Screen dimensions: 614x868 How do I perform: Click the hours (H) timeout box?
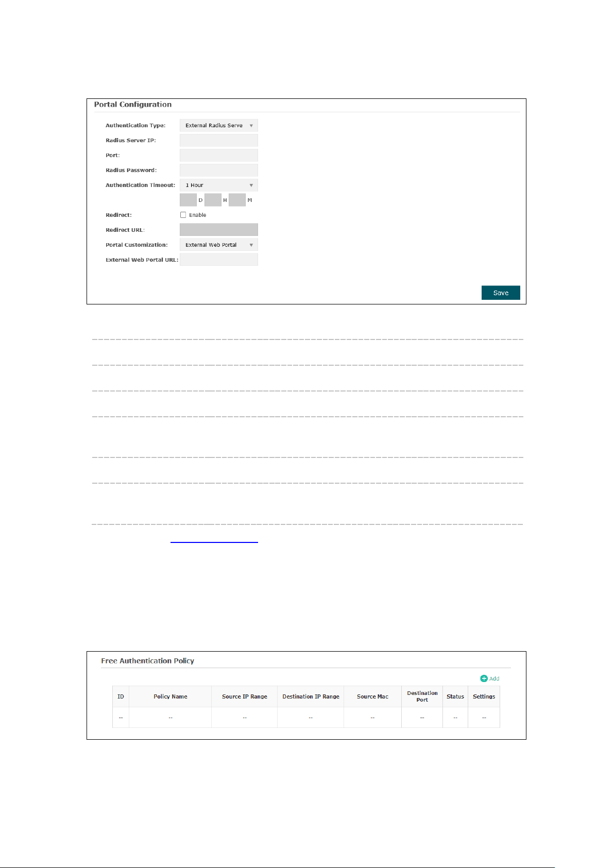coord(213,200)
